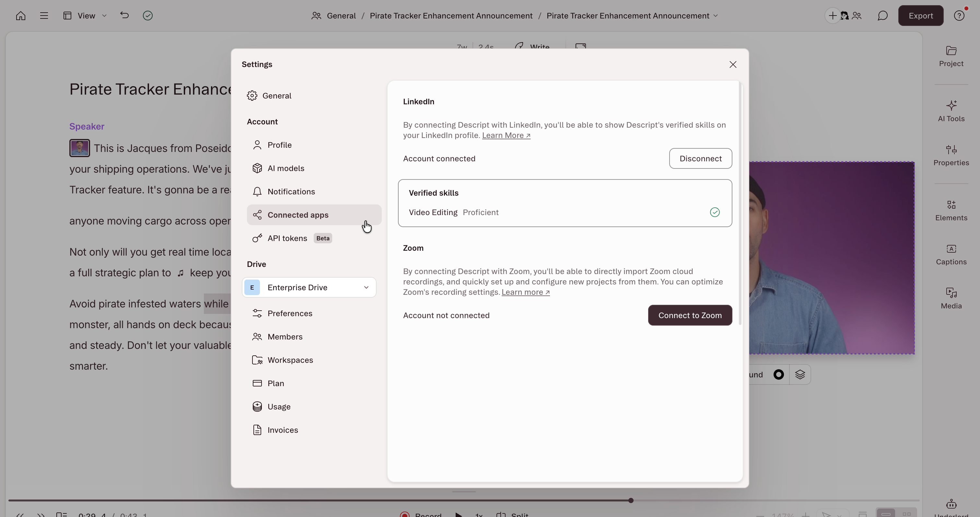This screenshot has width=980, height=517.
Task: Open the Profile settings
Action: (314, 145)
